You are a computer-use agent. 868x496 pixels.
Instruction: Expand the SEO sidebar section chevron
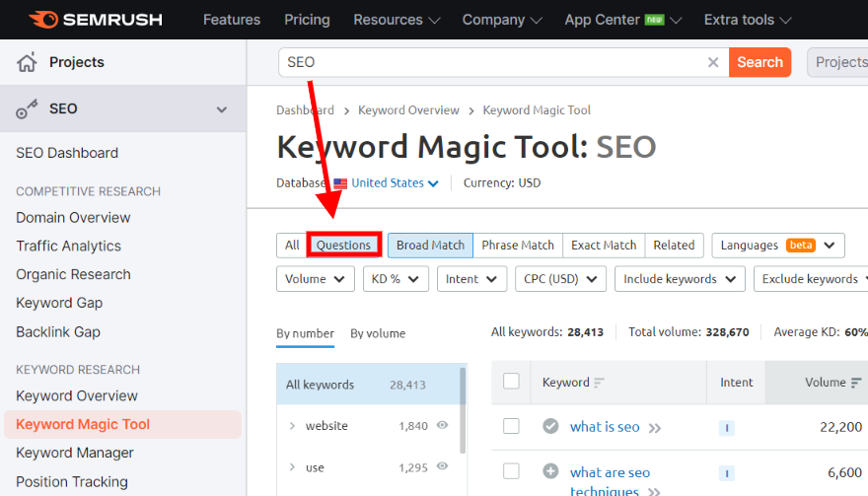(x=221, y=109)
